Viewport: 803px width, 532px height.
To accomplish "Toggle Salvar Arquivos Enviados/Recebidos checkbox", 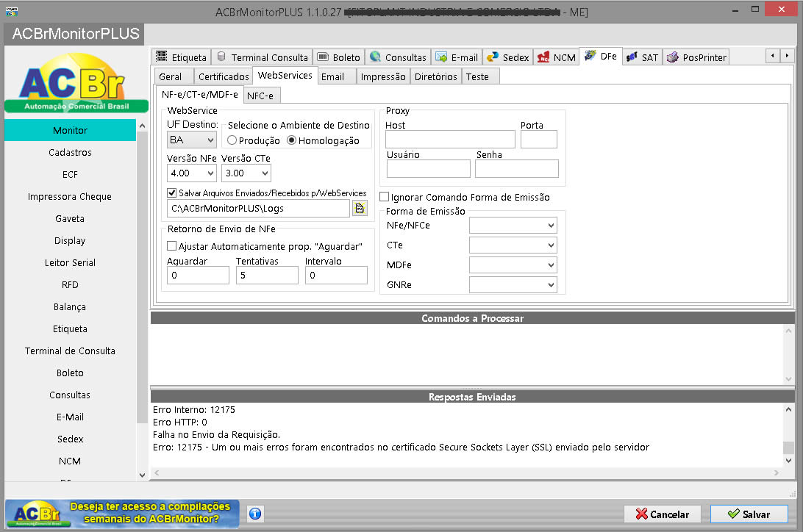I will click(172, 193).
